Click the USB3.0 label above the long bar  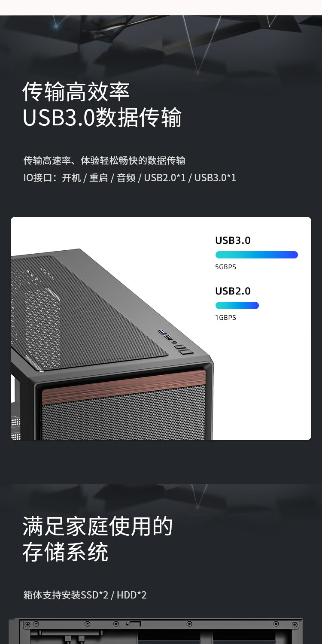click(233, 240)
